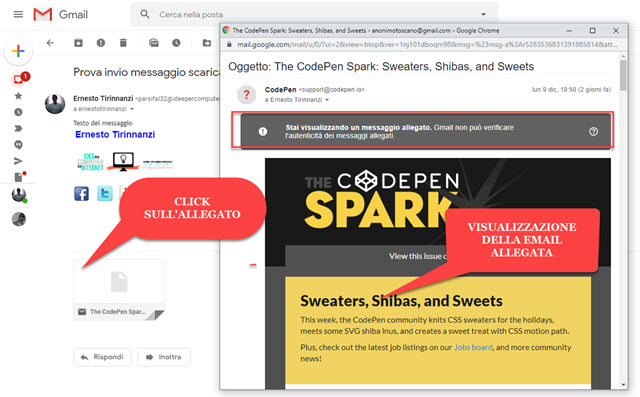Open Sent mail arrow icon
This screenshot has height=397, width=640.
coord(18,161)
